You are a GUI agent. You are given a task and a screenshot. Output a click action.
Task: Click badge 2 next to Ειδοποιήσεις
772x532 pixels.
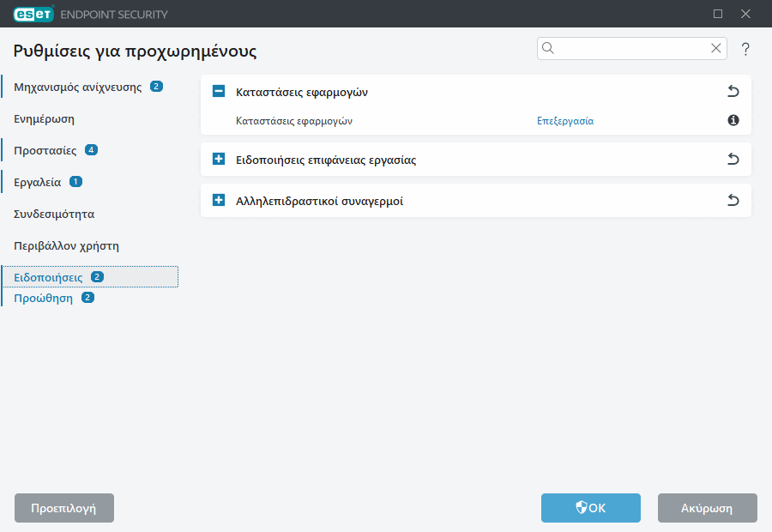pyautogui.click(x=97, y=276)
